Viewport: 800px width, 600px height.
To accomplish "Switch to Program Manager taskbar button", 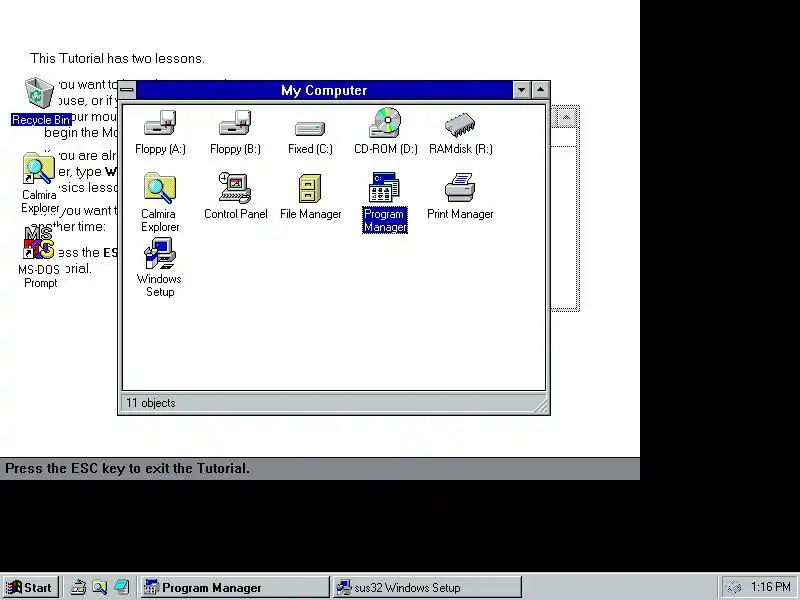I will (235, 587).
